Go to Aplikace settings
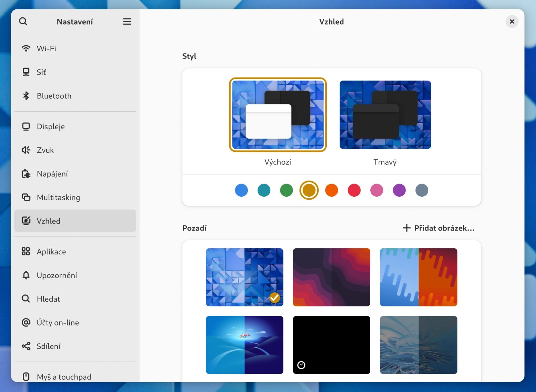The image size is (536, 392). pos(75,251)
